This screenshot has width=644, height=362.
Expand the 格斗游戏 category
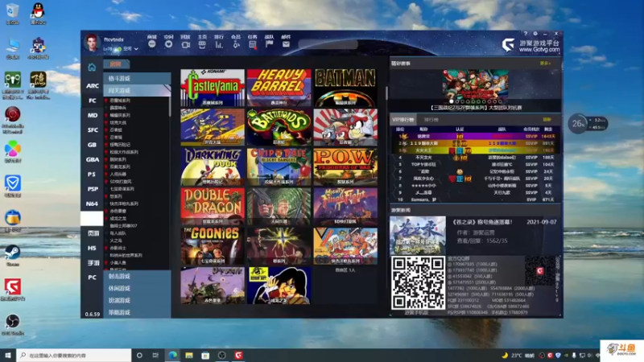click(x=137, y=78)
